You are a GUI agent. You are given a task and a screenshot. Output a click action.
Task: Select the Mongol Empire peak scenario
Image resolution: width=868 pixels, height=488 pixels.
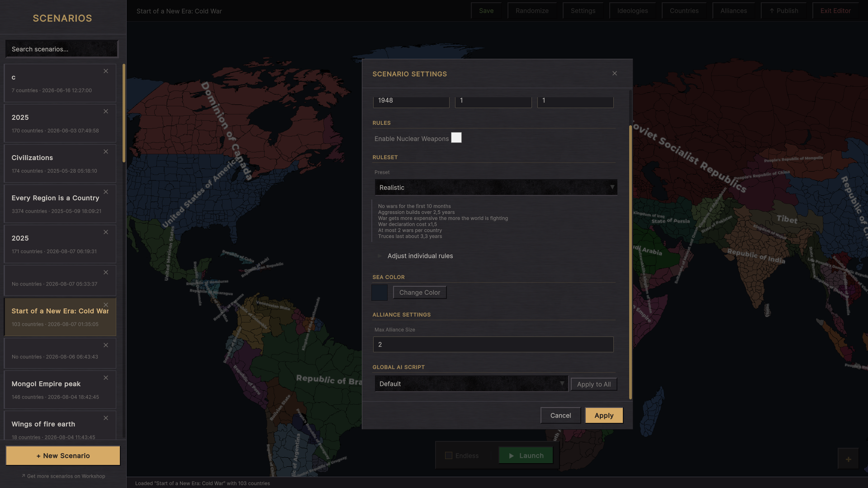point(60,389)
